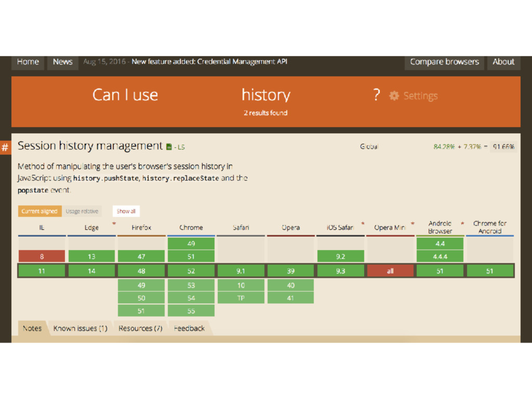Click the Chrome 49 cell

point(191,244)
